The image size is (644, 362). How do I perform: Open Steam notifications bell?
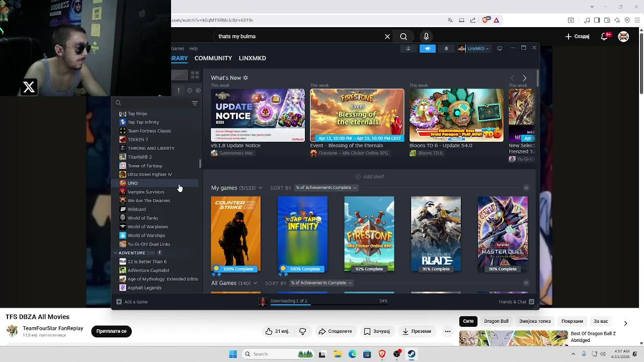coord(446,48)
